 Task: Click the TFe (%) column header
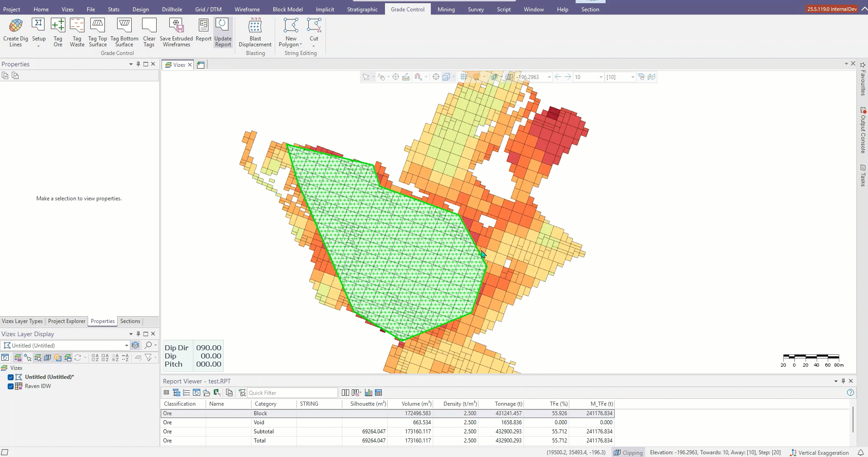tap(547, 404)
